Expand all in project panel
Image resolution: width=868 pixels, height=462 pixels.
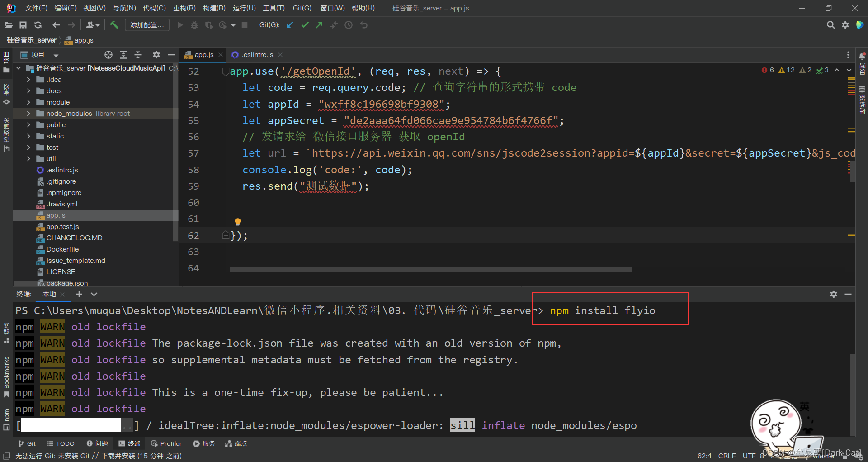123,55
